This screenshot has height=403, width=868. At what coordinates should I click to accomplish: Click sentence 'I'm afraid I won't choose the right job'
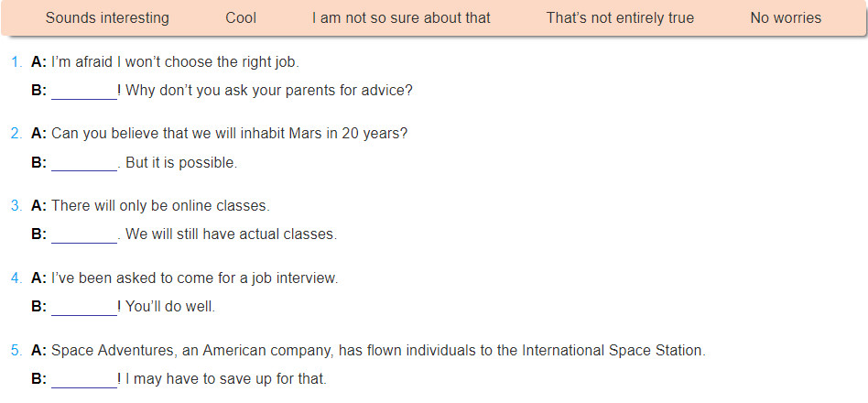176,62
